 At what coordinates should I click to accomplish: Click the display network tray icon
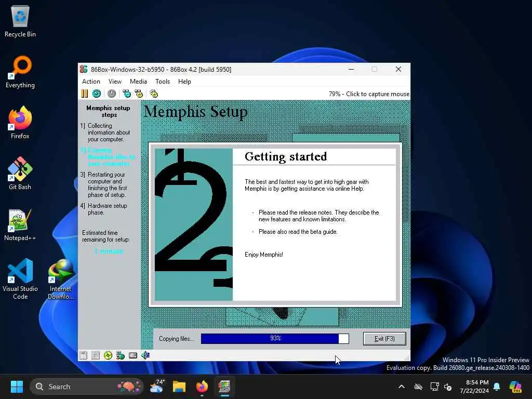pyautogui.click(x=435, y=387)
